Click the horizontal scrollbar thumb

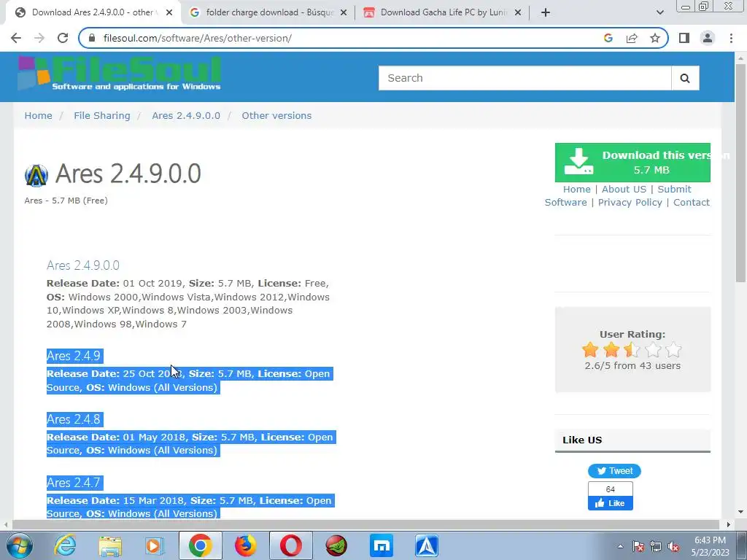click(x=365, y=525)
